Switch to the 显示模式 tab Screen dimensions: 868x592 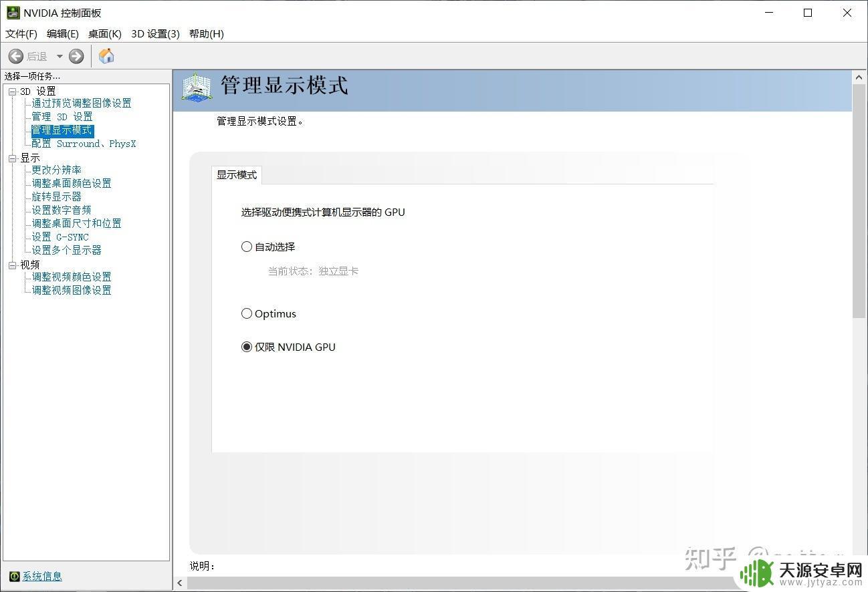click(x=237, y=174)
